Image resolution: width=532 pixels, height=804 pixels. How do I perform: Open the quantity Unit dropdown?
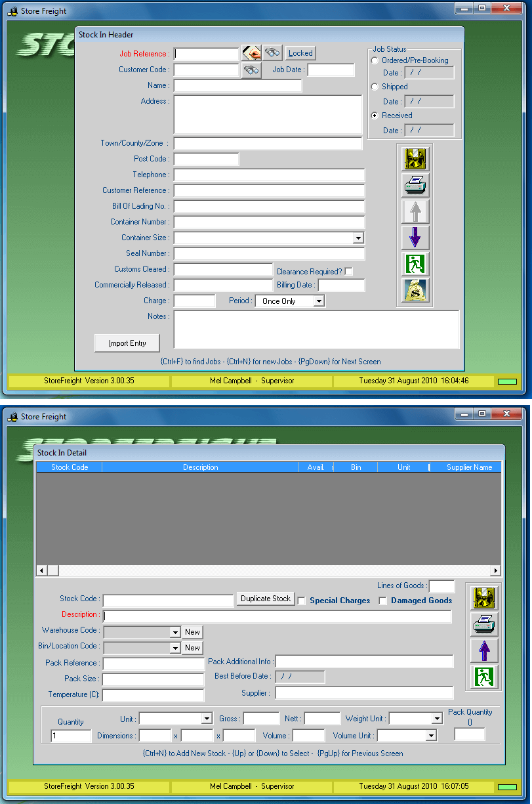tap(207, 719)
